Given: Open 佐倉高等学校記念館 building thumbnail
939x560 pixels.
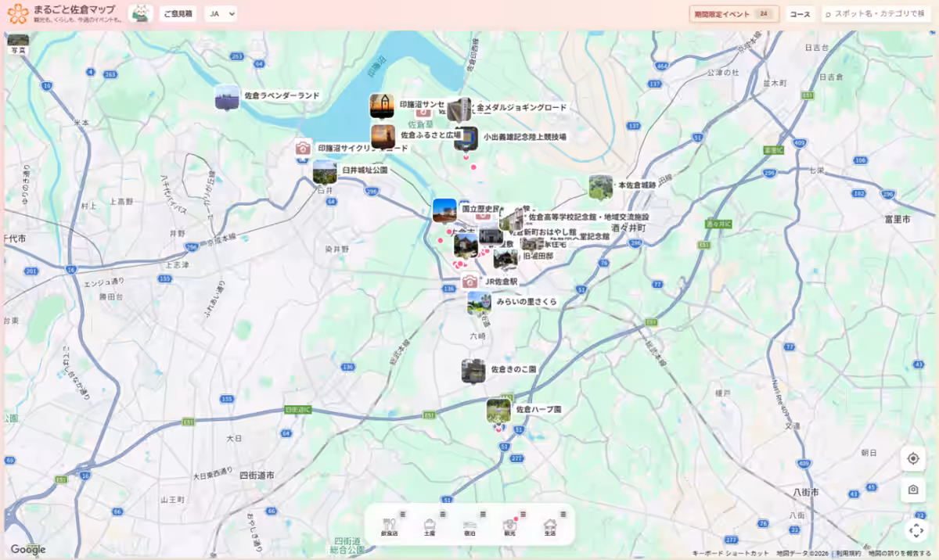Looking at the screenshot, I should 512,219.
